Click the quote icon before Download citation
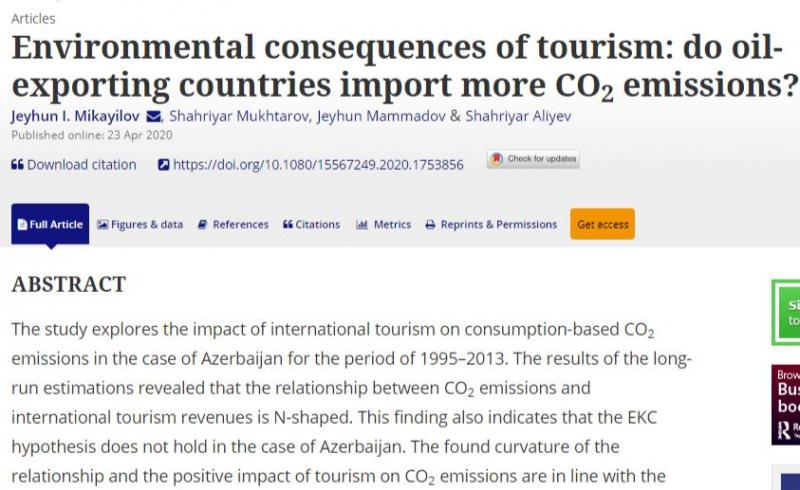Viewport: 800px width, 490px height. pos(17,165)
